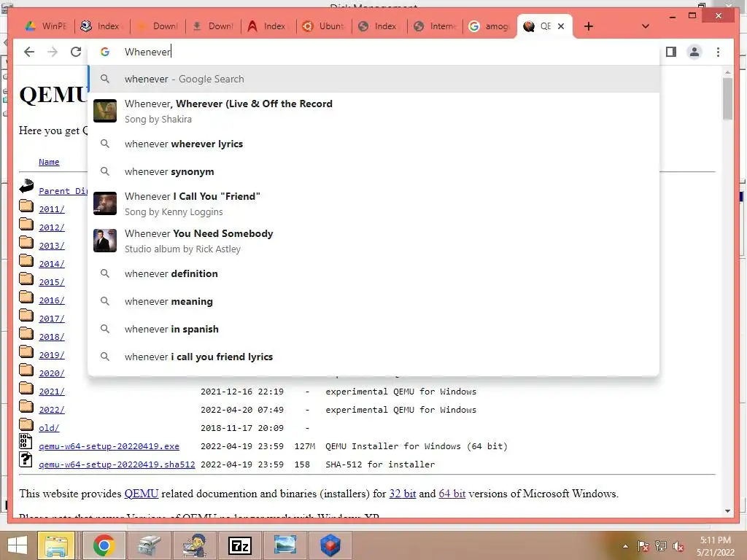Switch to the first Index tab
747x560 pixels.
point(101,26)
